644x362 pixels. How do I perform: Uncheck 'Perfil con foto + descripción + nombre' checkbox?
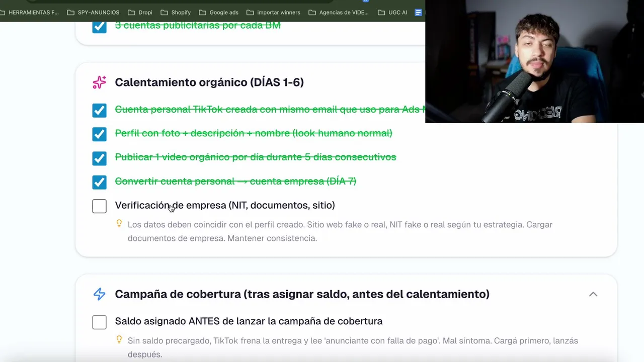[x=99, y=134]
